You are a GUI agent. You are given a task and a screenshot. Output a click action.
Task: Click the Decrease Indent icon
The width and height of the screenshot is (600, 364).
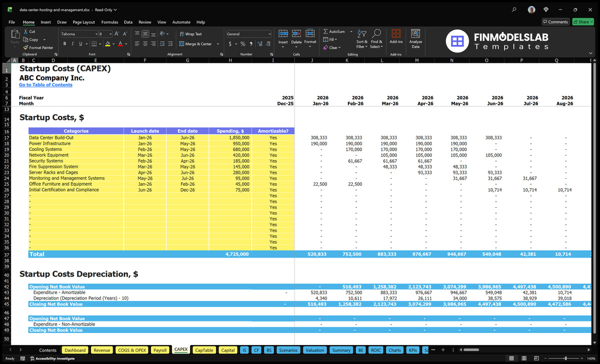click(x=163, y=44)
